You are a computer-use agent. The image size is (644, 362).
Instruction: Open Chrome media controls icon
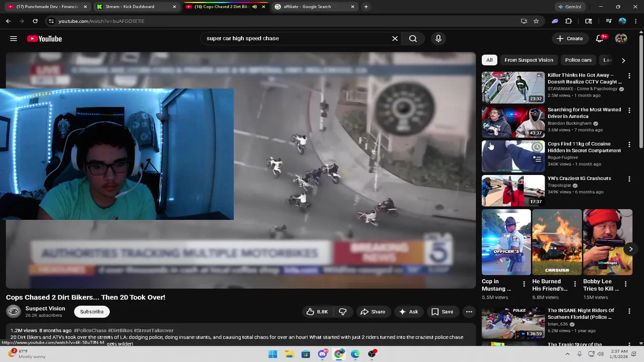point(608,21)
